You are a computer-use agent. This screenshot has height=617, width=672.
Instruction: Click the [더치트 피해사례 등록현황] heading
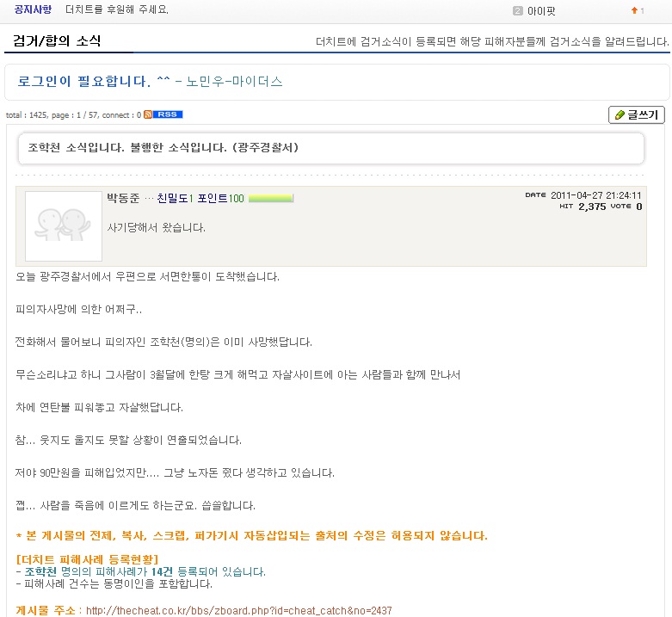point(88,559)
